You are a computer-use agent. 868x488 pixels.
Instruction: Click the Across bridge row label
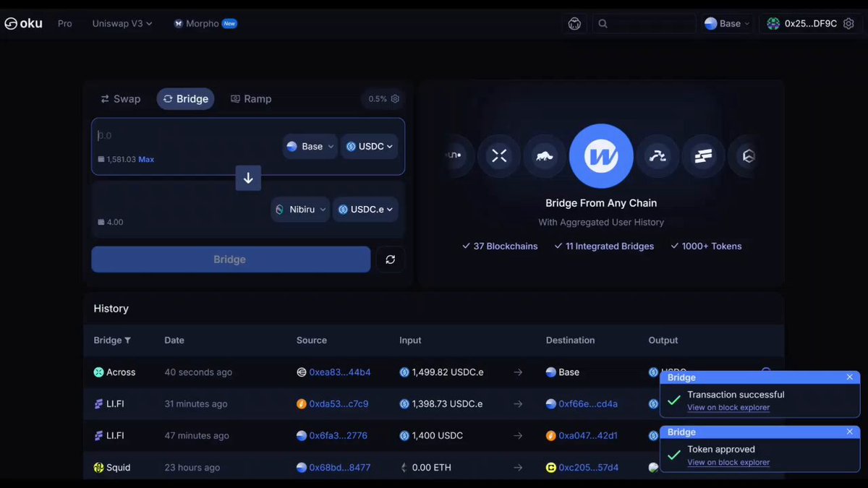coord(114,372)
